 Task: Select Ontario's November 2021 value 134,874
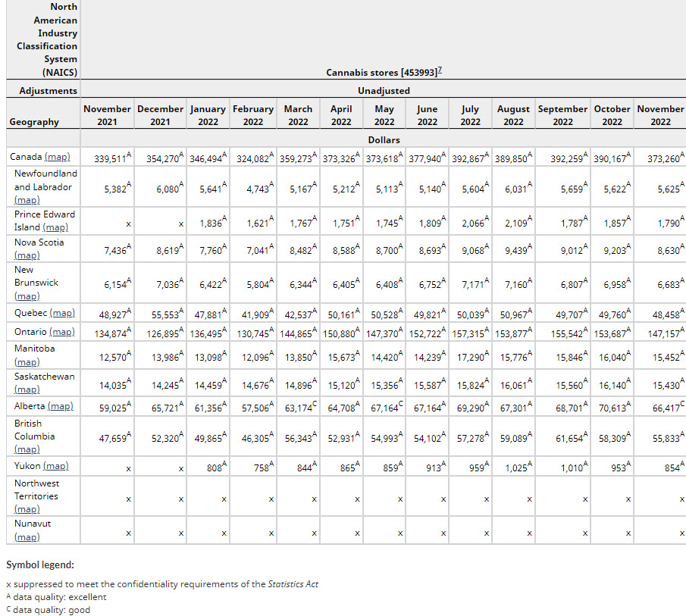[111, 333]
